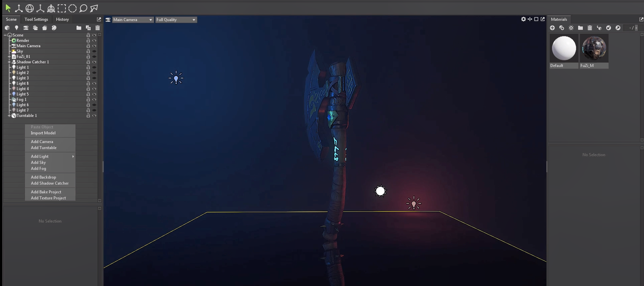
Task: Hide the Fog 1 object
Action: click(94, 99)
